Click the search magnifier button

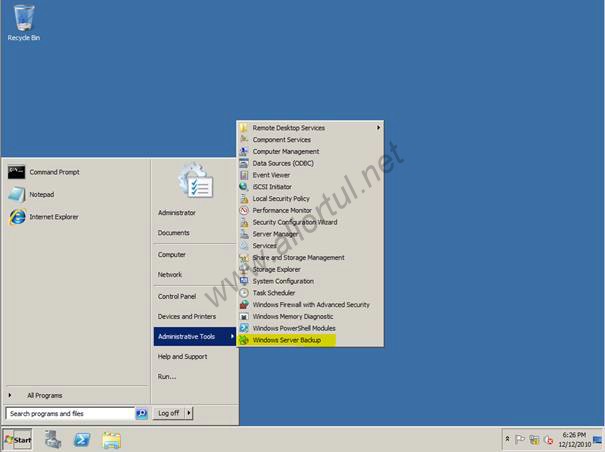[x=142, y=413]
